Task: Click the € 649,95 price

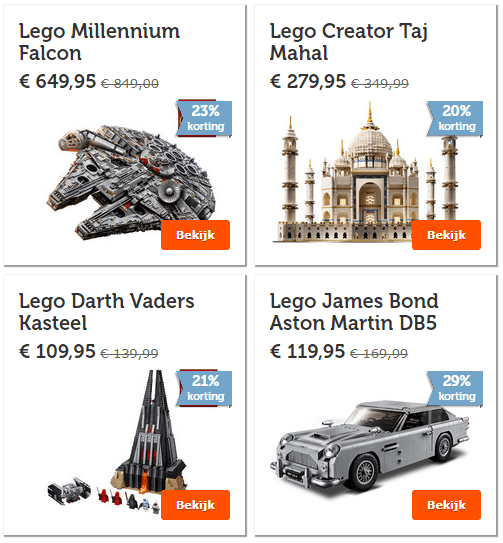Action: pyautogui.click(x=57, y=81)
